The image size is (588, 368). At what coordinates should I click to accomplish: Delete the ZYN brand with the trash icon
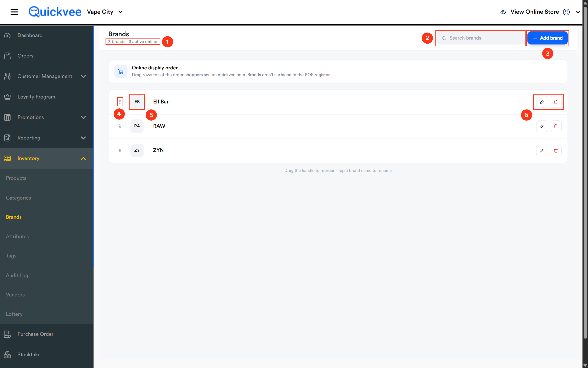click(556, 150)
